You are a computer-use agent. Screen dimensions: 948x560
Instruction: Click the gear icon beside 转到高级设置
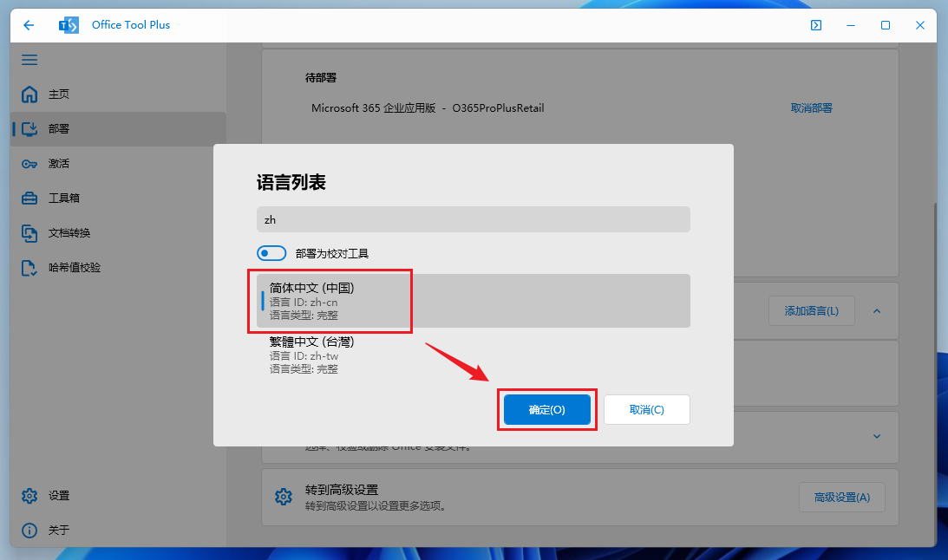pyautogui.click(x=284, y=497)
